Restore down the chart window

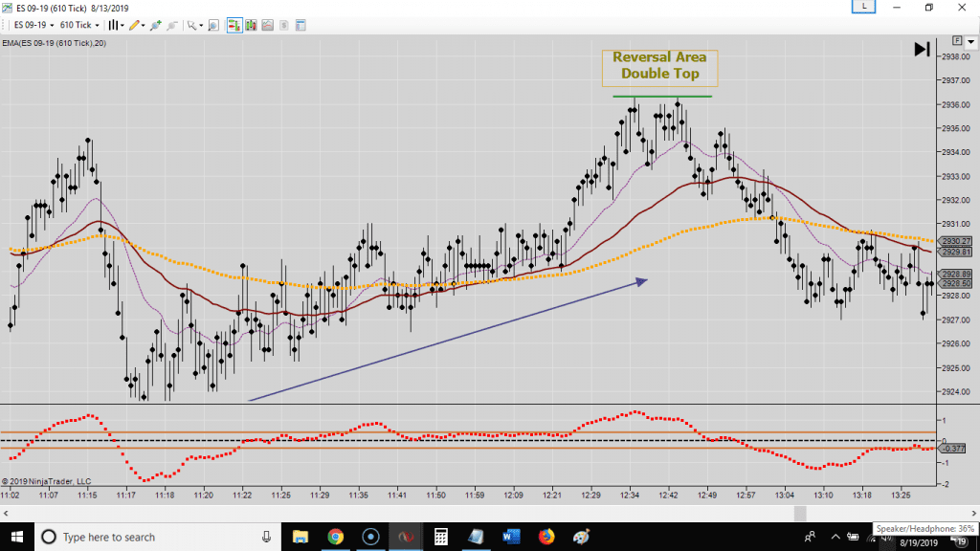pyautogui.click(x=928, y=8)
